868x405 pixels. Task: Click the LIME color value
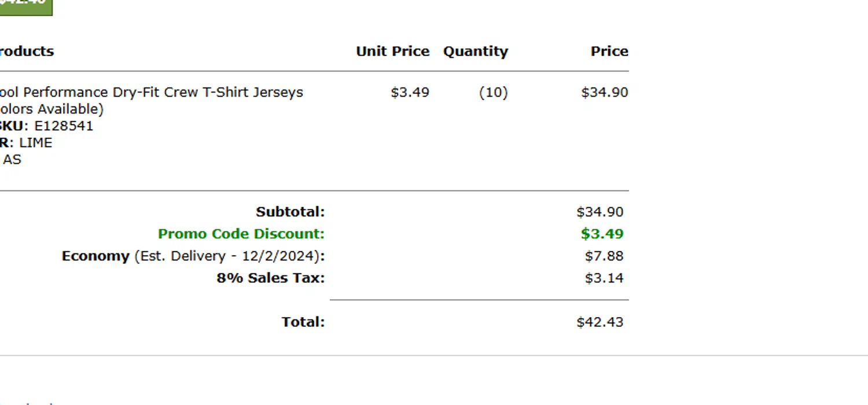point(35,142)
